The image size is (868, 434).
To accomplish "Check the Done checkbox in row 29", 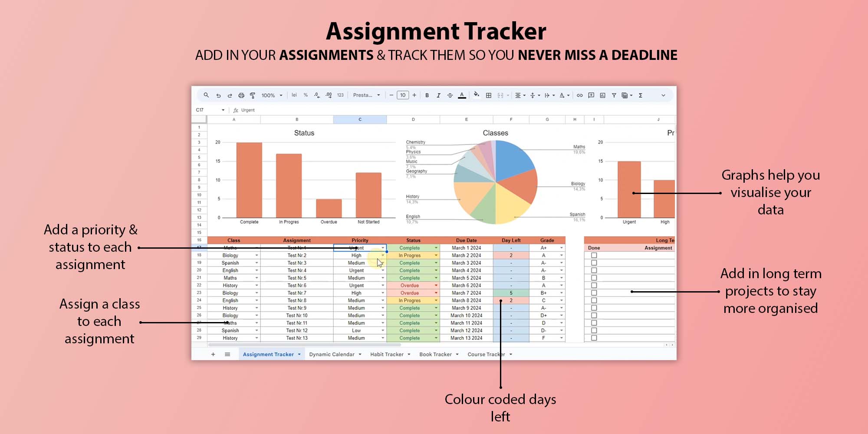I will (594, 338).
